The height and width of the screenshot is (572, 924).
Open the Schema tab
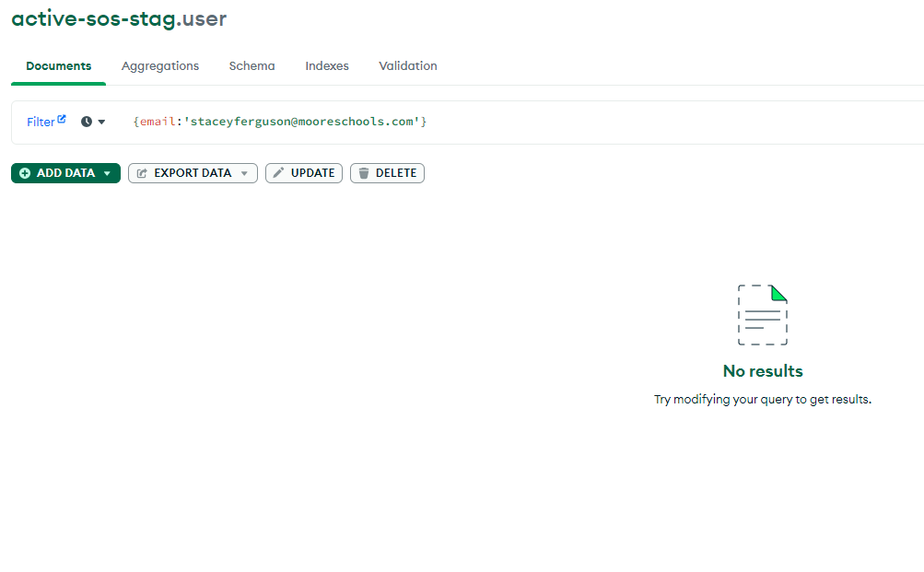[x=251, y=66]
